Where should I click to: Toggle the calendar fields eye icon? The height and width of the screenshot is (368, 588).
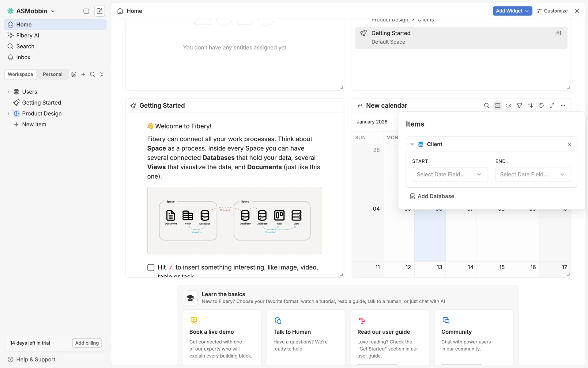(x=508, y=105)
